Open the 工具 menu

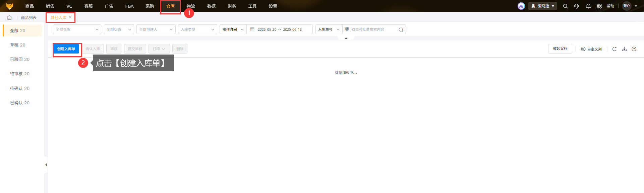252,6
